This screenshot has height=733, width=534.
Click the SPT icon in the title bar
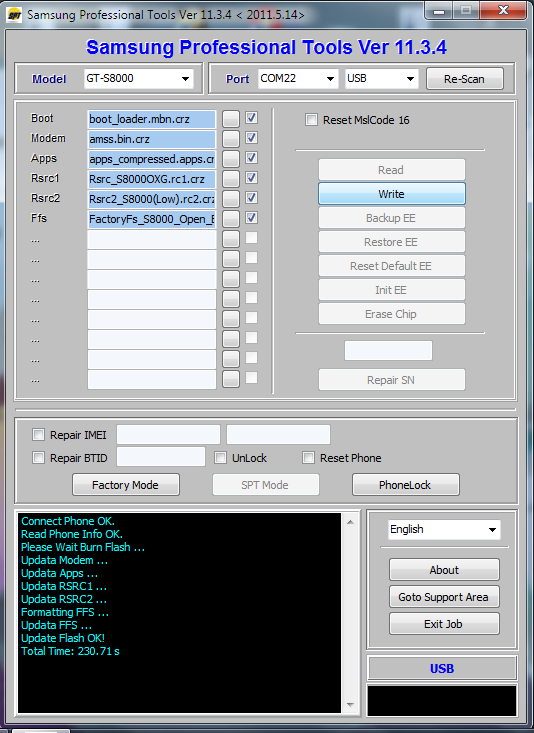point(14,15)
